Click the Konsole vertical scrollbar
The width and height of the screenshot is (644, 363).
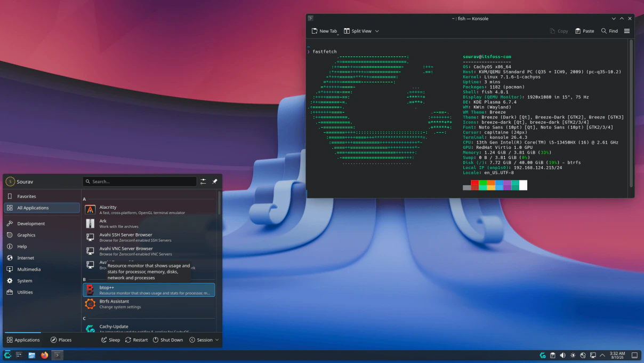coord(631,113)
